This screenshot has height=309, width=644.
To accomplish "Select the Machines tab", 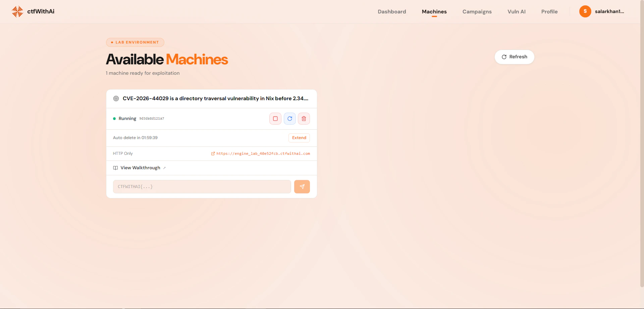I will [434, 11].
